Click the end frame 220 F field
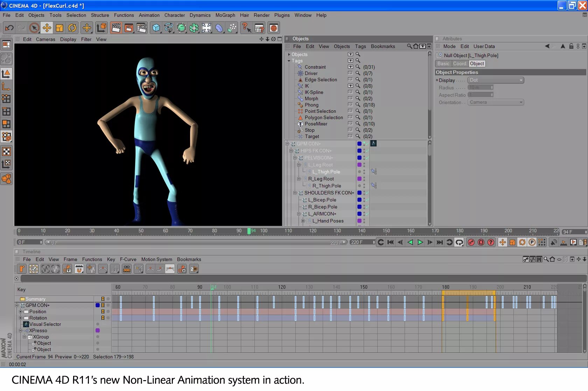This screenshot has width=588, height=391. pos(362,242)
